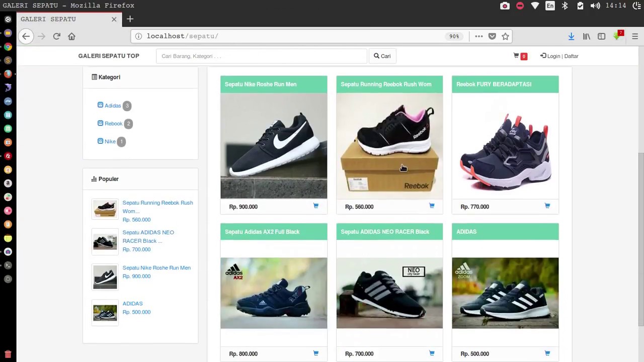The width and height of the screenshot is (644, 362).
Task: Open Reebok FURY product image
Action: pyautogui.click(x=505, y=146)
